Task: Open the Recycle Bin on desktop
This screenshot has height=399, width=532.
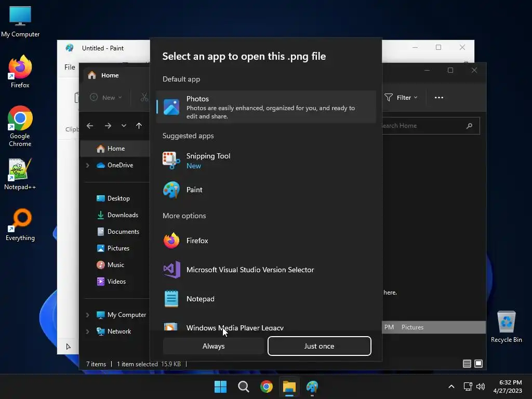Action: 506,327
